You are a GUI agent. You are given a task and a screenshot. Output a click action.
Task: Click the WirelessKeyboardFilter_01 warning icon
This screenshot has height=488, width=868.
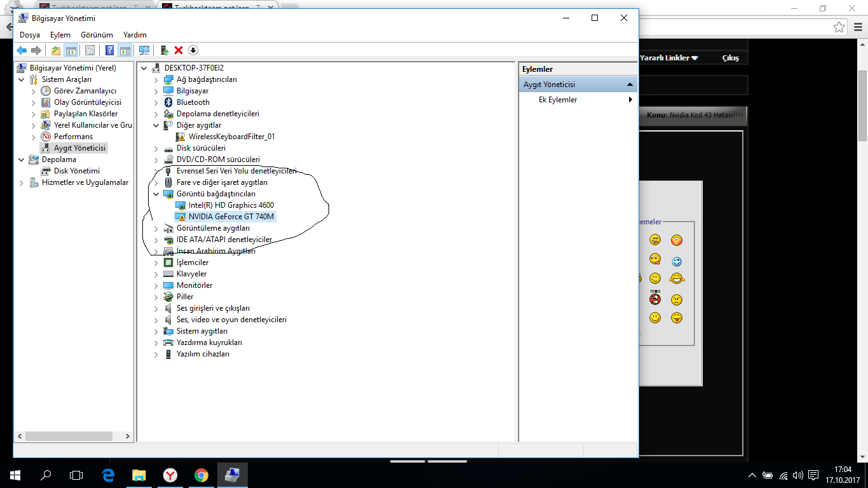pyautogui.click(x=180, y=137)
